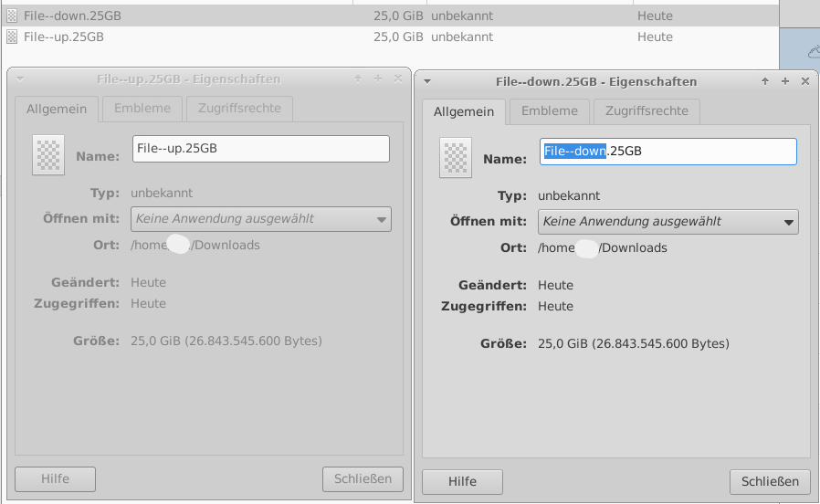Viewport: 820px width, 504px height.
Task: Click file icon of File--down.25GB row
Action: [x=12, y=16]
